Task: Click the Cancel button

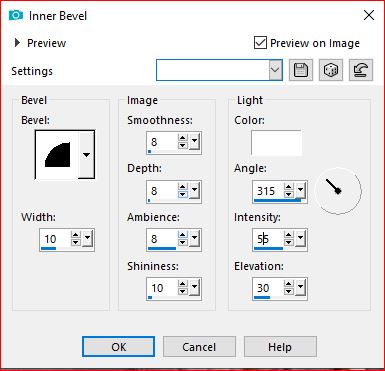Action: click(x=199, y=347)
